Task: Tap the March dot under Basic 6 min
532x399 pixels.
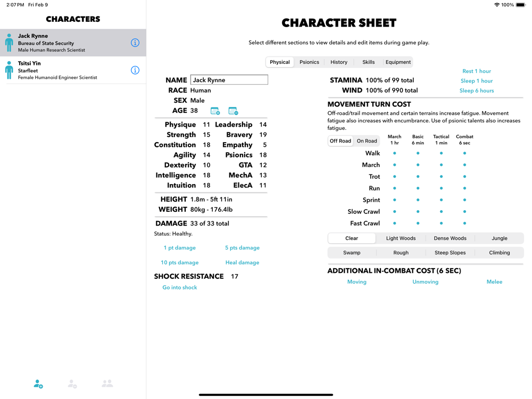Action: [418, 165]
